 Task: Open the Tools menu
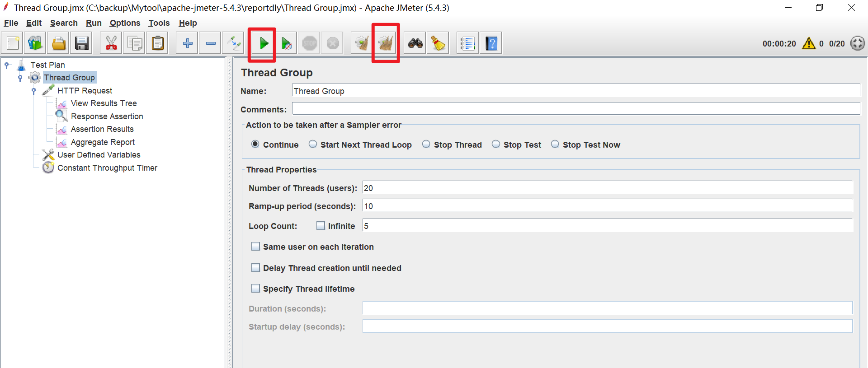coord(159,23)
